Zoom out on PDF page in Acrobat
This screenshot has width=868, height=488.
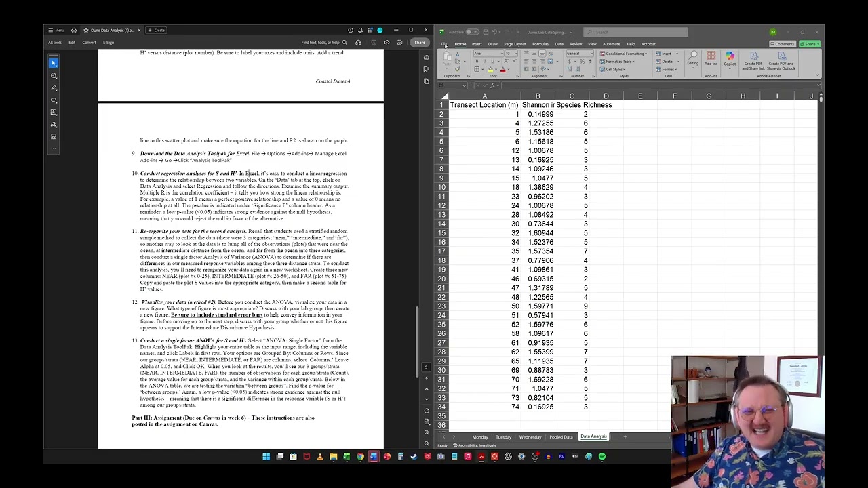(427, 443)
